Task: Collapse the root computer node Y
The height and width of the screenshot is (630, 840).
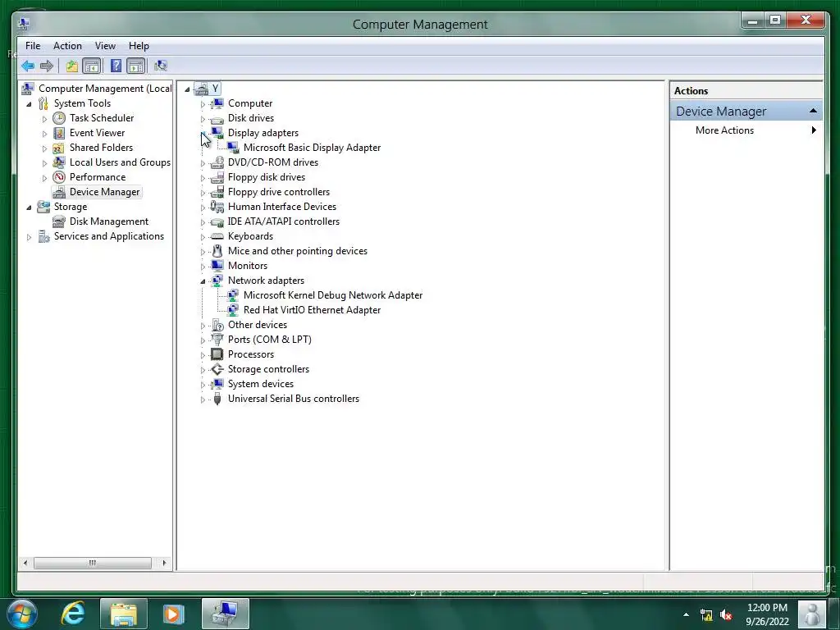Action: 187,89
